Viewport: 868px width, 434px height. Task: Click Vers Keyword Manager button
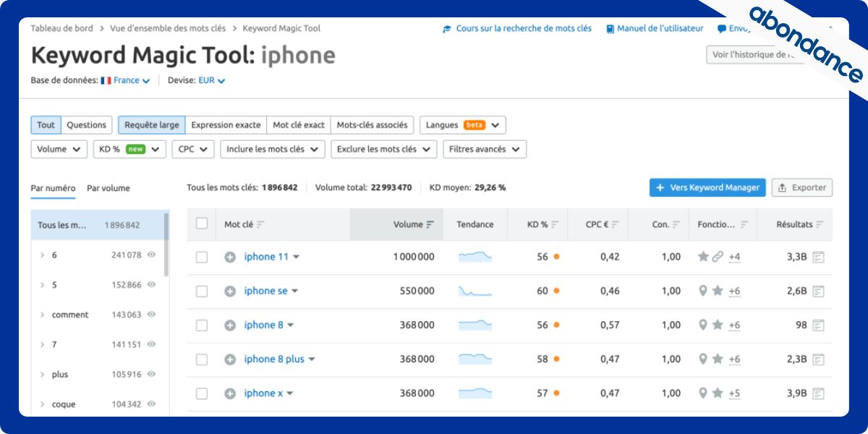[x=707, y=187]
